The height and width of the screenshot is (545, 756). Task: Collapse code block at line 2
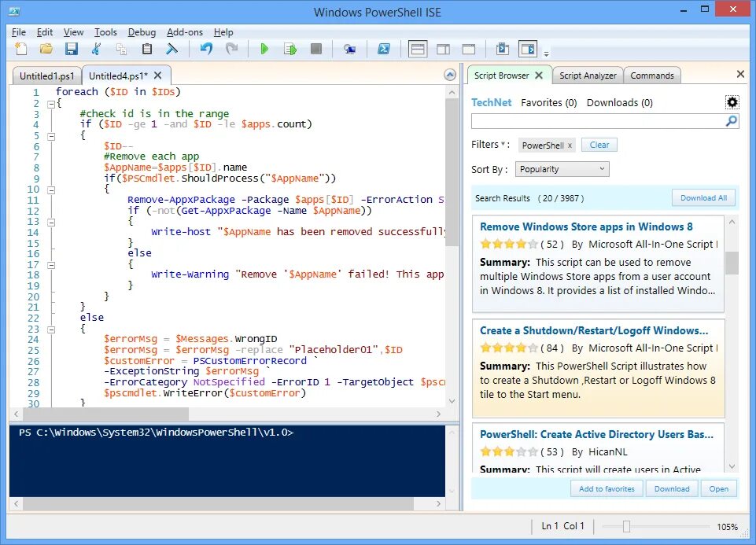51,104
